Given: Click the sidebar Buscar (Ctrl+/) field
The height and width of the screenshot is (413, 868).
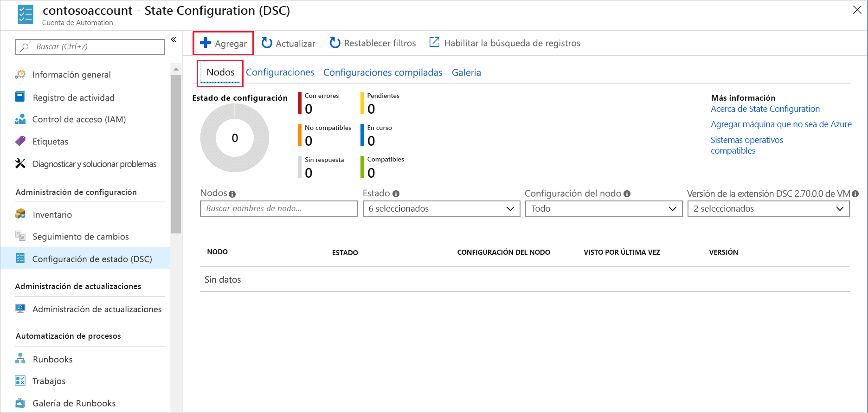Looking at the screenshot, I should point(90,47).
